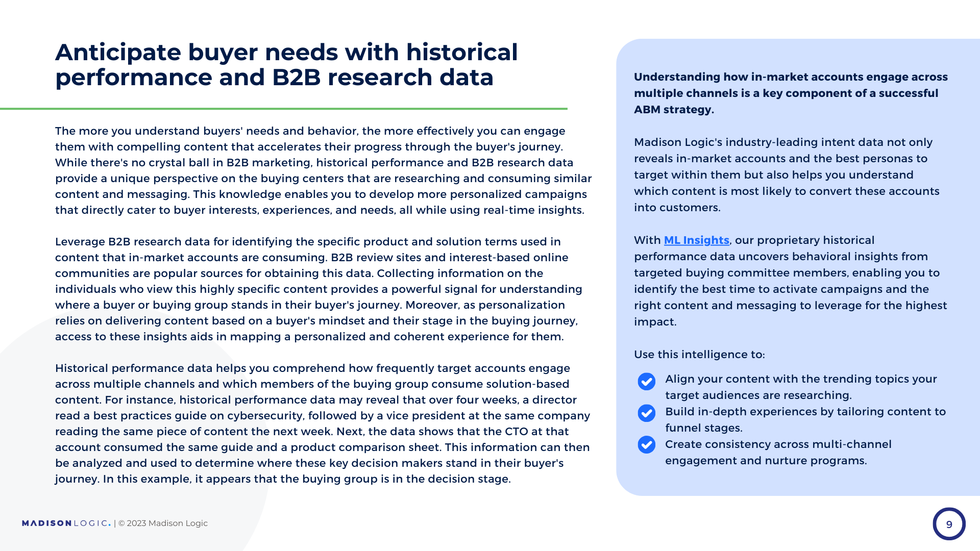This screenshot has height=551, width=980.
Task: Click the second title line 'performance and B2B research data'
Action: 274,78
